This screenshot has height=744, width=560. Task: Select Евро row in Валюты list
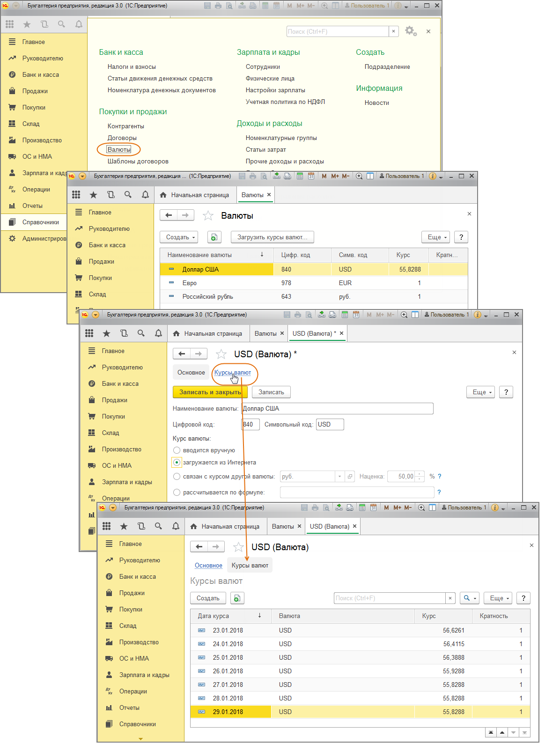coord(314,283)
